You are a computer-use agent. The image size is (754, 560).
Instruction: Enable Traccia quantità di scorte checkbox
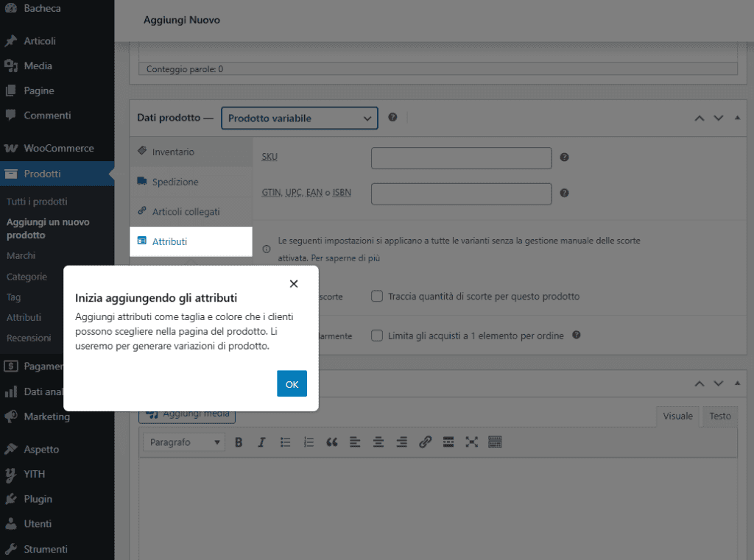coord(377,296)
